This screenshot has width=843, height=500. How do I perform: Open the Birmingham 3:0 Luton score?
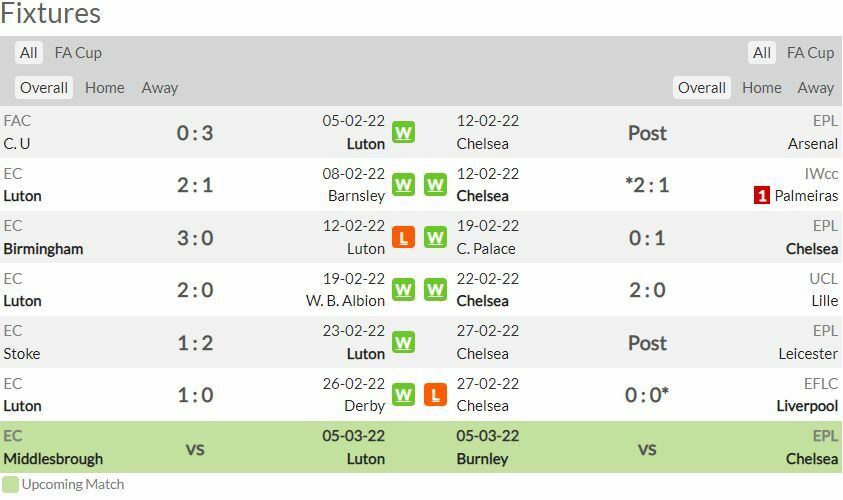[x=195, y=237]
